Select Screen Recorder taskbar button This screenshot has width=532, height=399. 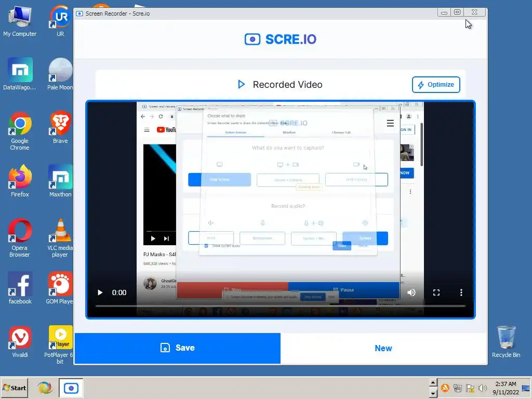71,388
